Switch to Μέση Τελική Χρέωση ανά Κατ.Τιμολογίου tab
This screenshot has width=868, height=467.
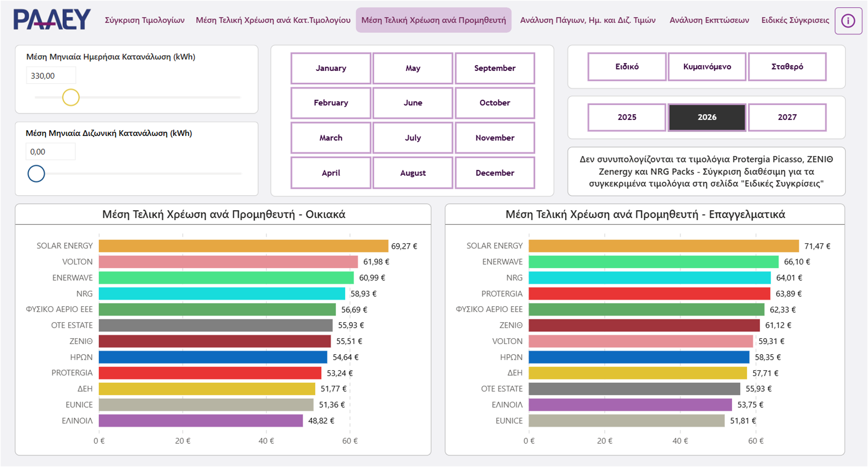click(x=273, y=20)
